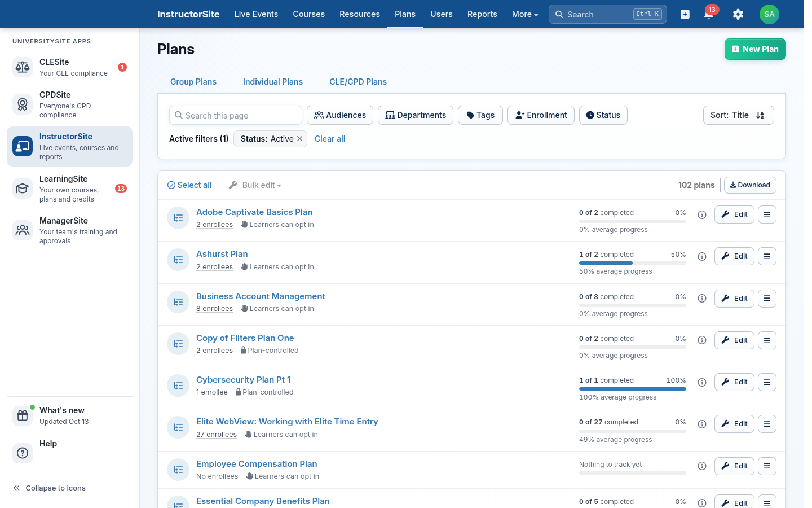Open the Audiences filter

coord(340,115)
